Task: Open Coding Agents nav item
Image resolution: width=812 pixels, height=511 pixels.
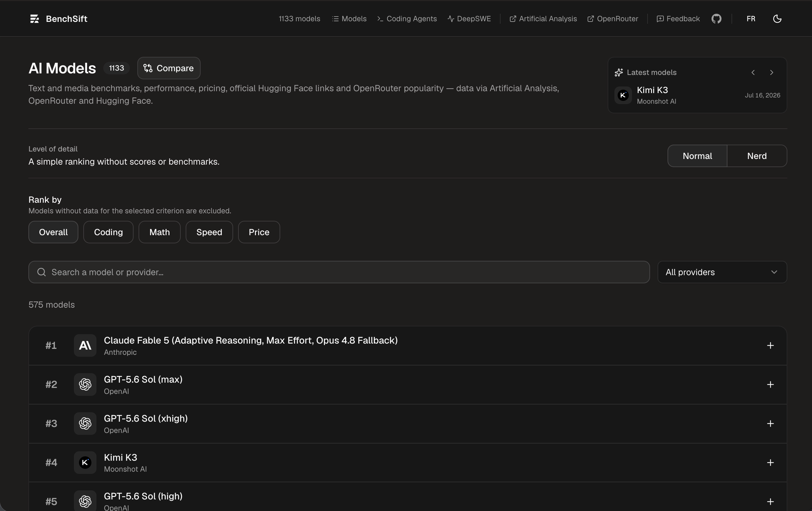Action: click(x=407, y=19)
